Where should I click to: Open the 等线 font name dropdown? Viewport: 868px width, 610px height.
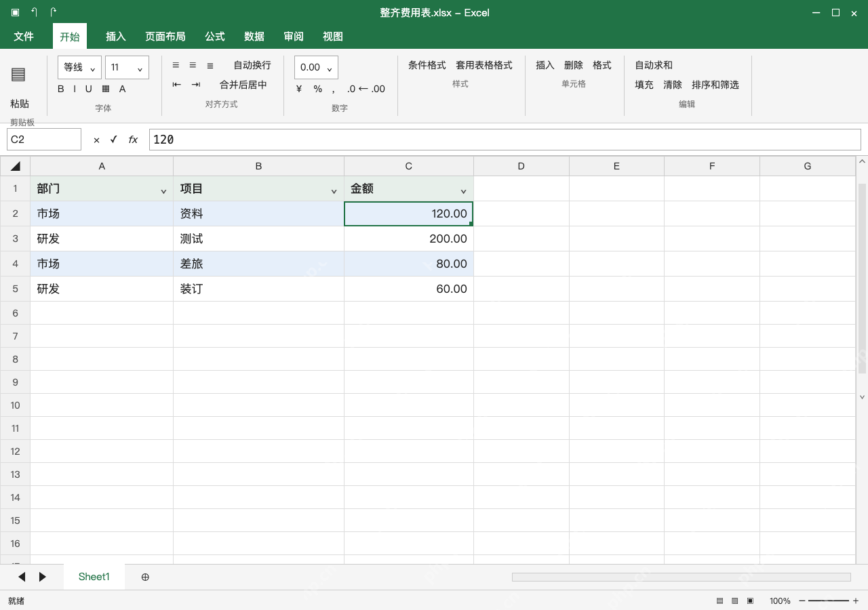(x=79, y=67)
